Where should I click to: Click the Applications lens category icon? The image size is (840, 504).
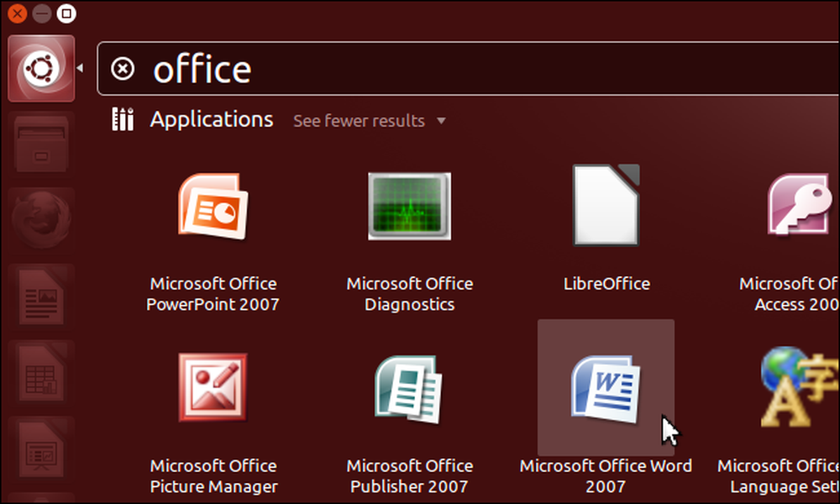tap(123, 119)
